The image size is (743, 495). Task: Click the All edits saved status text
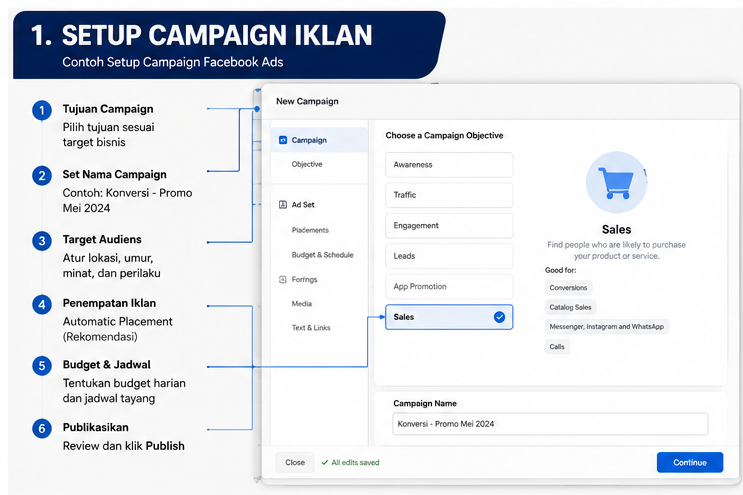tap(355, 462)
